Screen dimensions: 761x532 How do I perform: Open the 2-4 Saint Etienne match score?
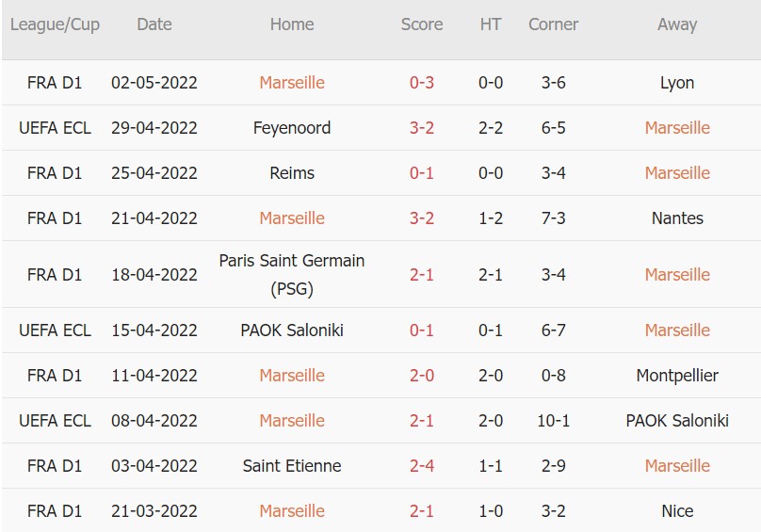422,466
